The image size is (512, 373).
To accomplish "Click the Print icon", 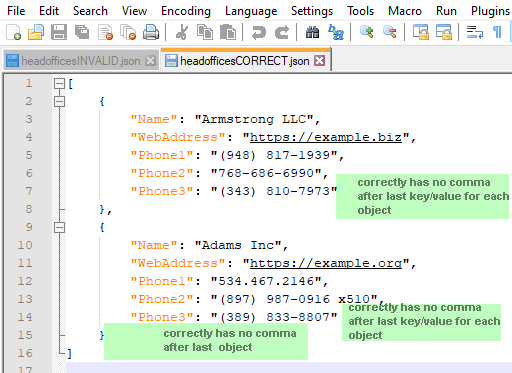I will (x=151, y=32).
